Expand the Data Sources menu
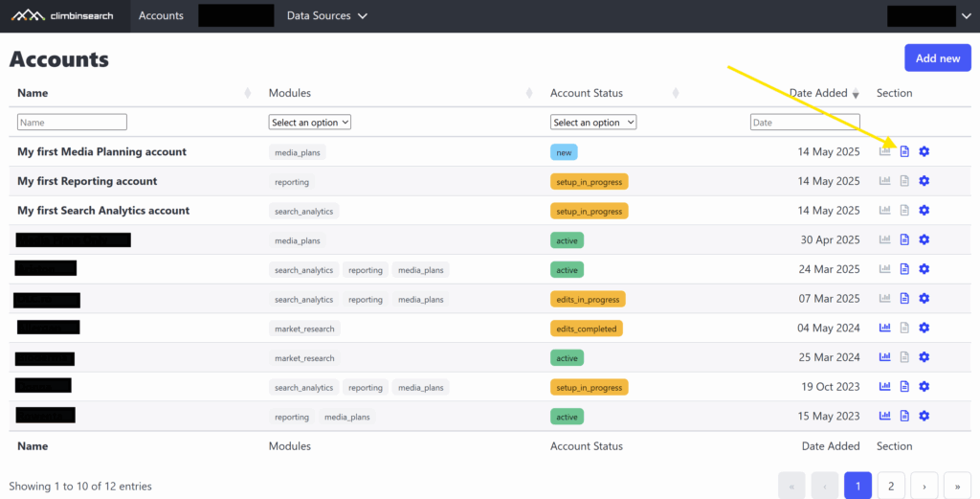The height and width of the screenshot is (499, 980). (327, 16)
